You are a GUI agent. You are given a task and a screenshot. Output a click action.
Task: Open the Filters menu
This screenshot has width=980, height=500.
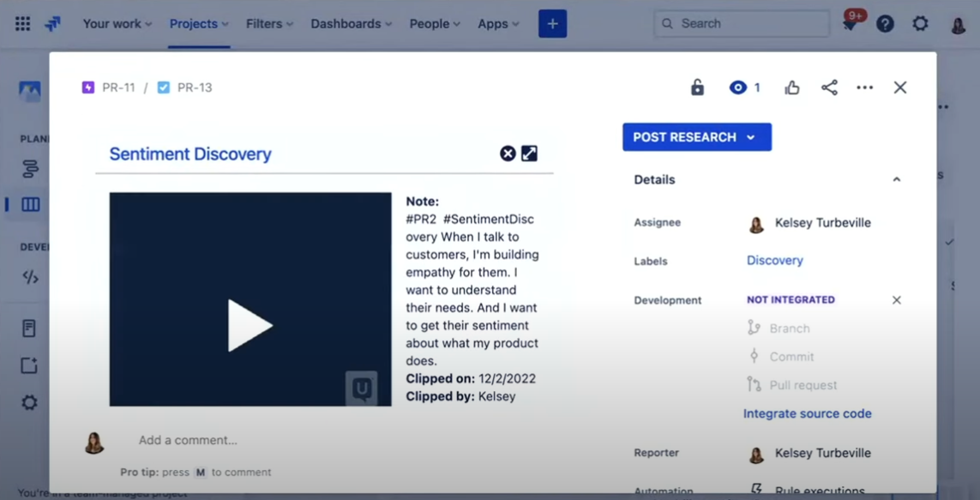(x=269, y=24)
